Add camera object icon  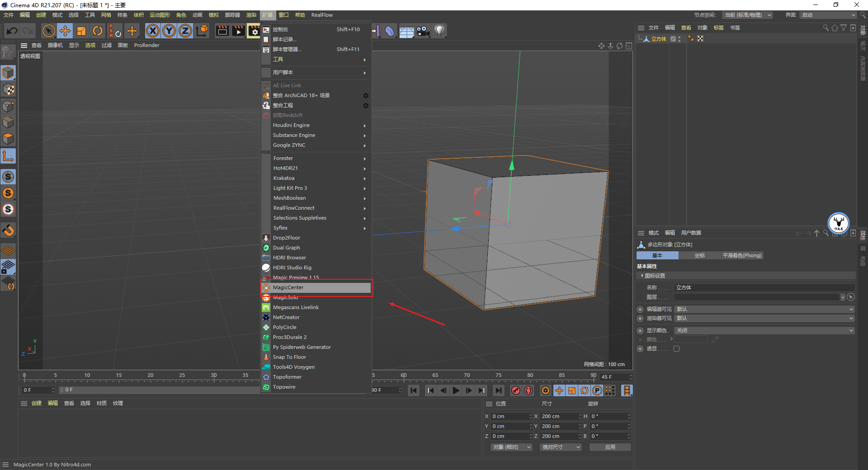(423, 31)
